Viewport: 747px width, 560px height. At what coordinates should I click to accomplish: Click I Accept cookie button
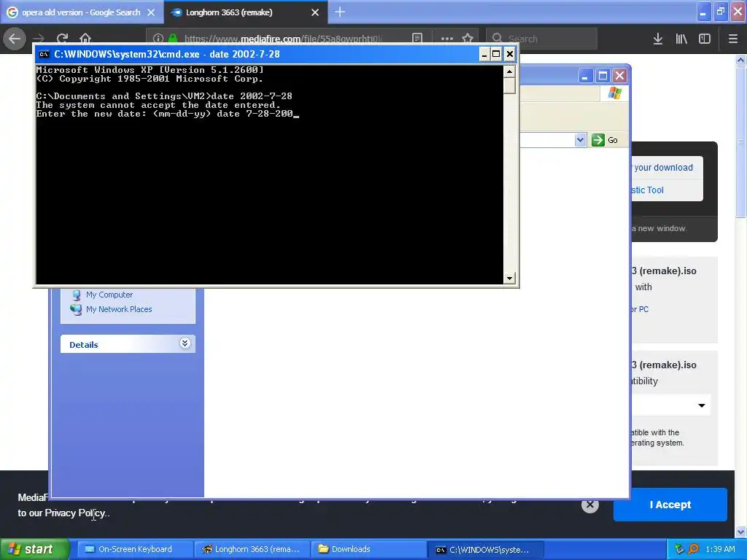[x=670, y=505]
